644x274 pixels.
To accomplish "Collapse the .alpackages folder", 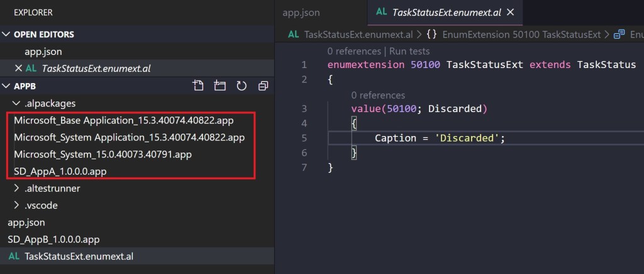I will click(x=17, y=103).
